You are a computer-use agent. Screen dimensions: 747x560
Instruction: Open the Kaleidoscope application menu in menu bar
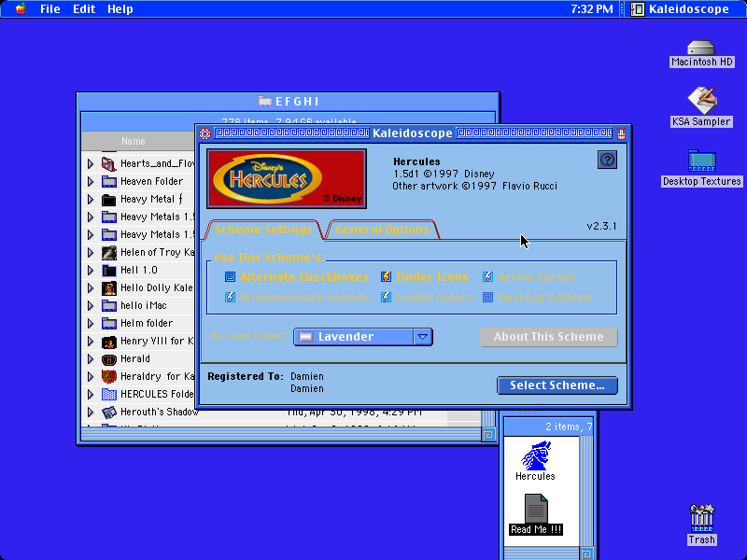pyautogui.click(x=680, y=9)
